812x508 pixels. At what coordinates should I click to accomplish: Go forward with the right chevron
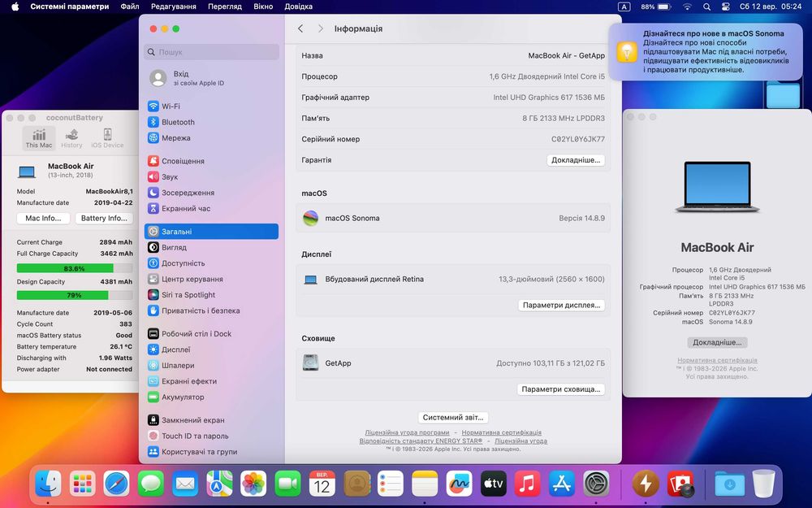click(x=320, y=28)
